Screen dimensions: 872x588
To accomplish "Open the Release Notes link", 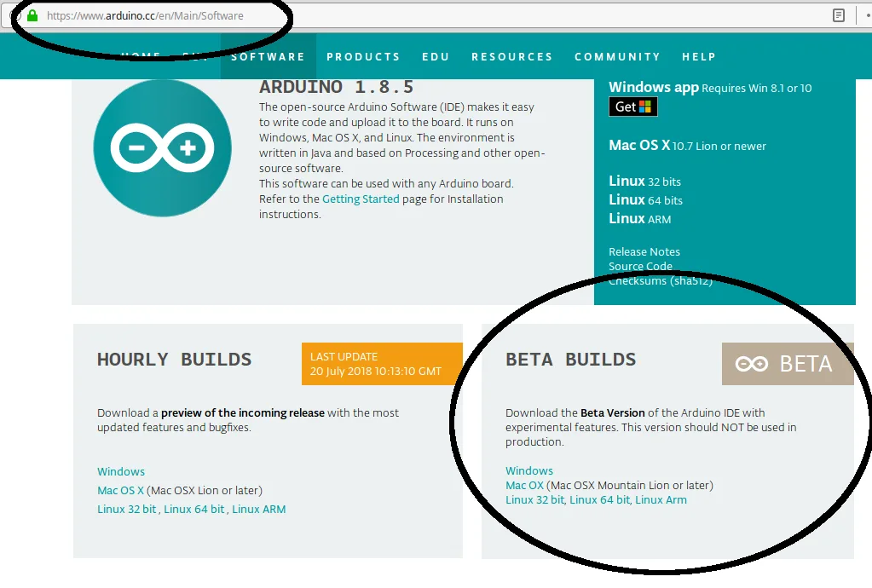I will click(644, 251).
